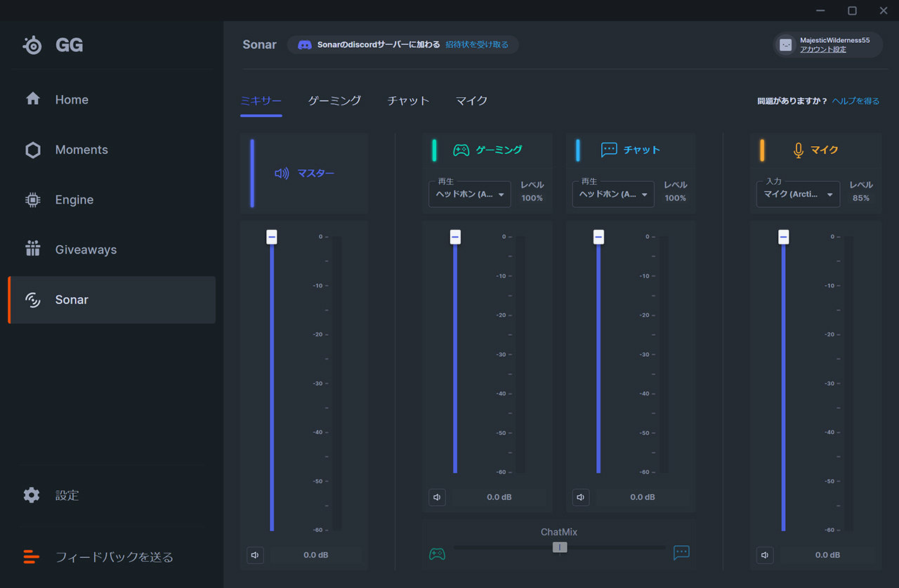
Task: Open the Home page from sidebar
Action: pyautogui.click(x=72, y=100)
